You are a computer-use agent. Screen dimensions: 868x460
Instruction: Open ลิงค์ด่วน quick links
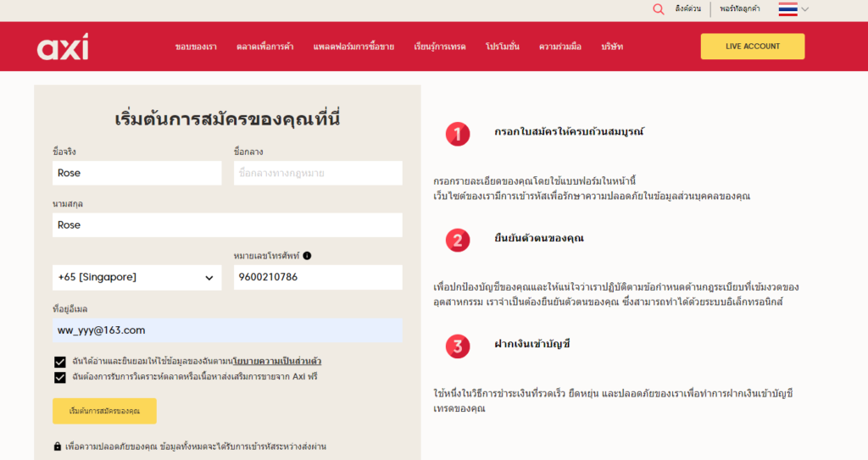688,8
